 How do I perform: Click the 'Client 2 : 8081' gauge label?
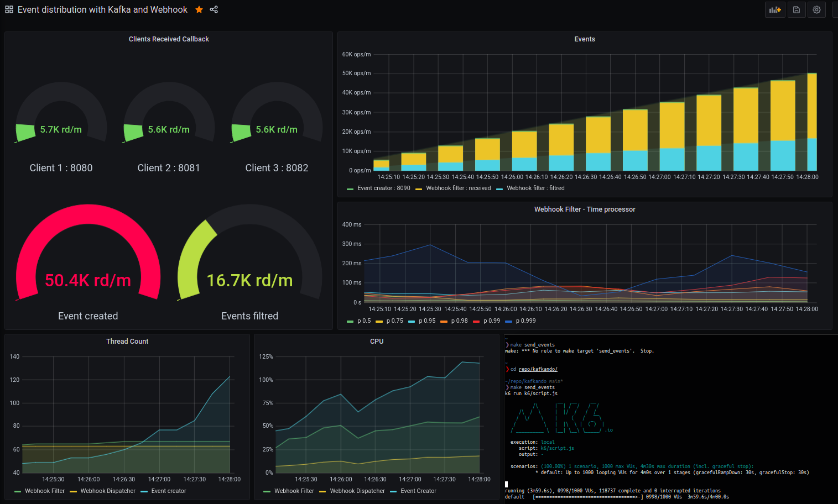pyautogui.click(x=169, y=168)
